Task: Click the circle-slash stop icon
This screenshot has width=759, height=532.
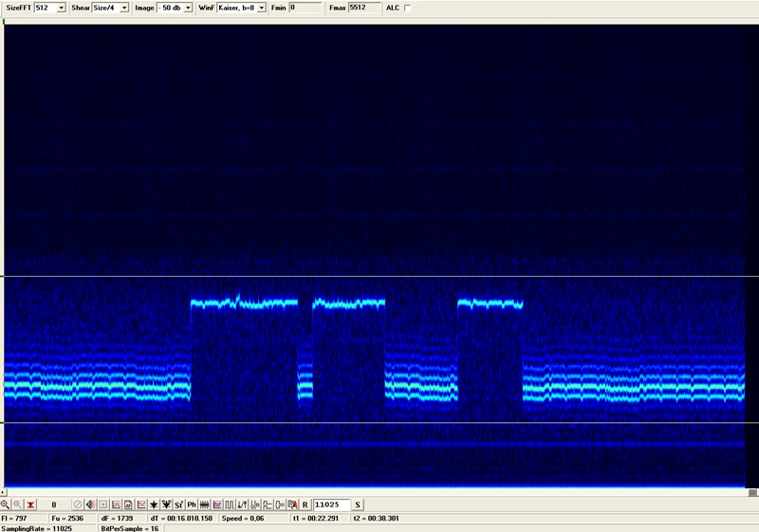Action: (x=78, y=505)
